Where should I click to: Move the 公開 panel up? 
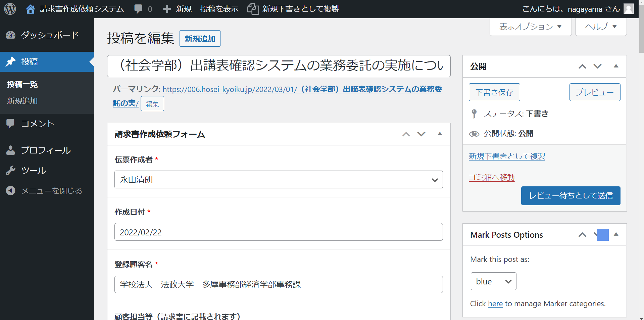(582, 66)
